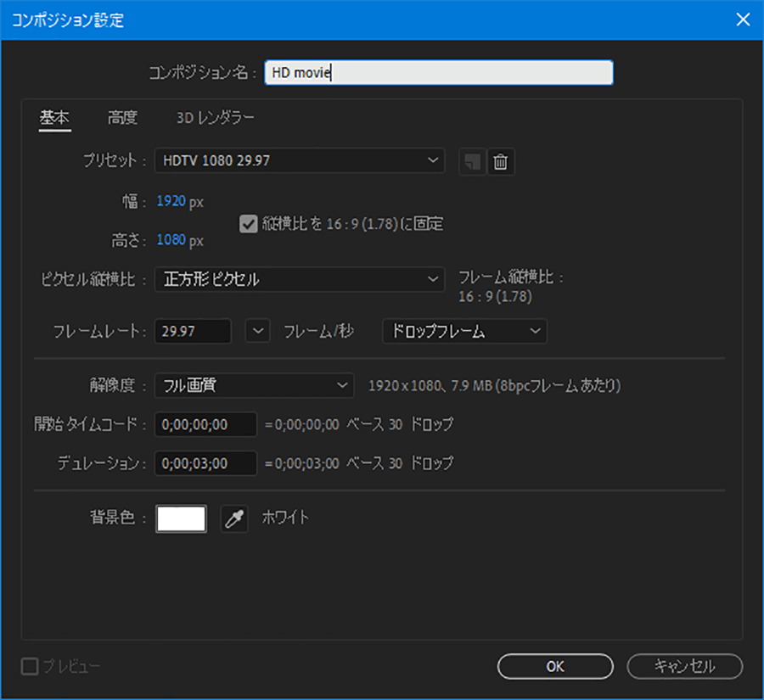This screenshot has width=764, height=700.
Task: Click the ホワイト color name label
Action: (x=285, y=518)
